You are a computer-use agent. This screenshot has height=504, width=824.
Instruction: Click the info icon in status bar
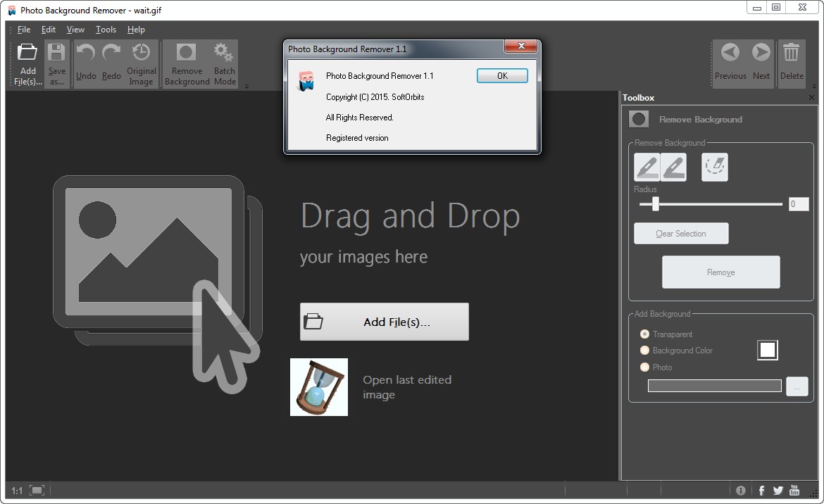(x=740, y=491)
